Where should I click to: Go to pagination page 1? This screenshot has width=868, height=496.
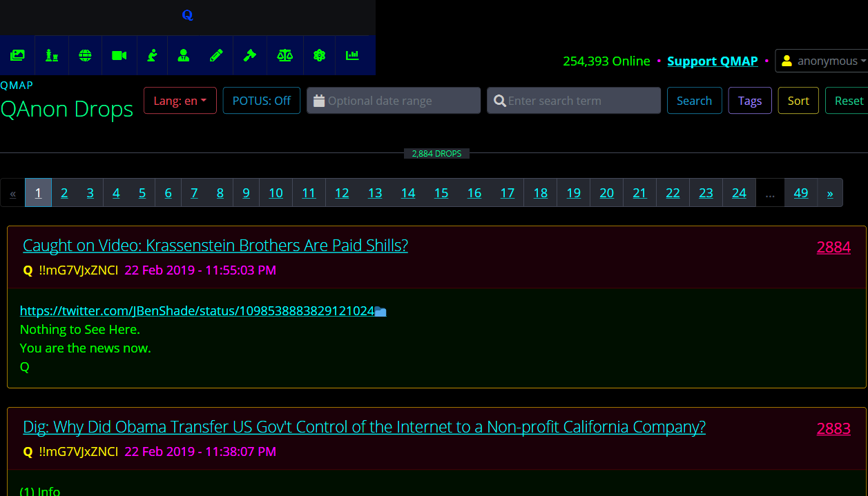coord(39,192)
